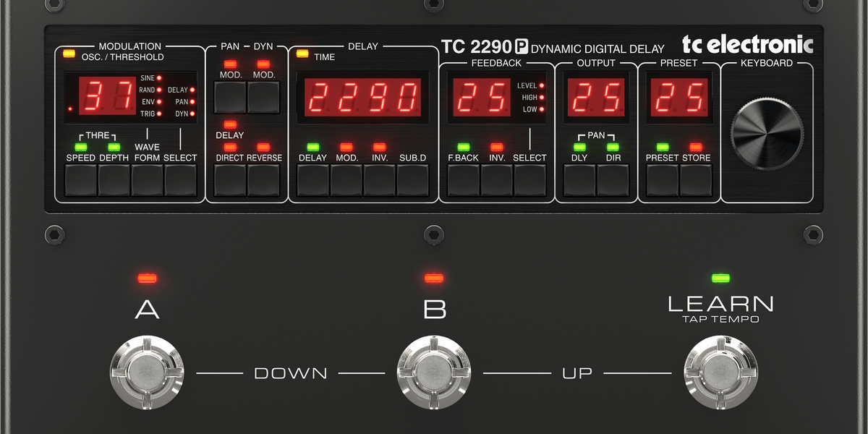Click the OSC. / THRESHOLD yellow LED

coord(69,54)
